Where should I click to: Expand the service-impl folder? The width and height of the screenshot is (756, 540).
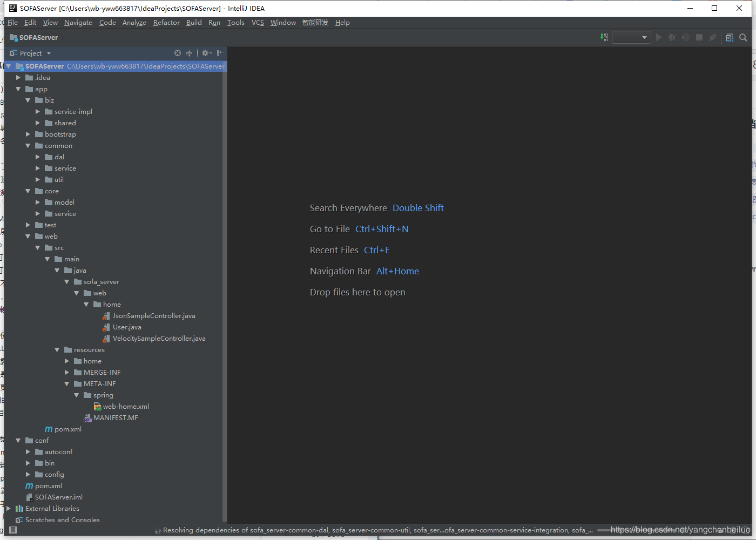37,112
